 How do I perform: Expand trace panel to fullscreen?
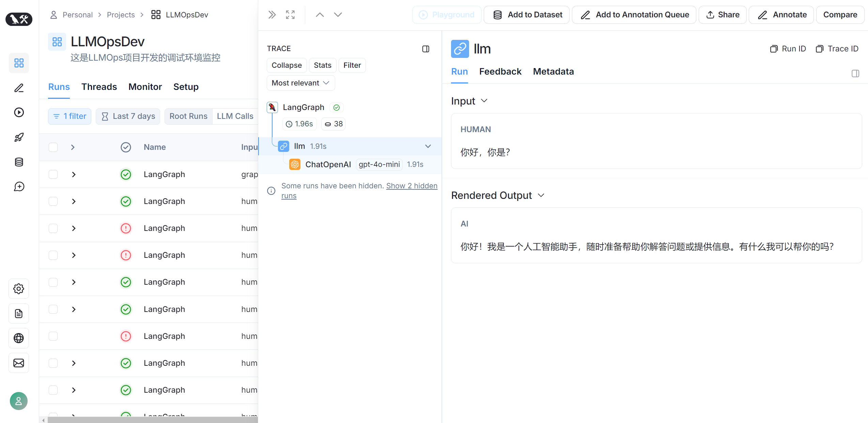[290, 15]
